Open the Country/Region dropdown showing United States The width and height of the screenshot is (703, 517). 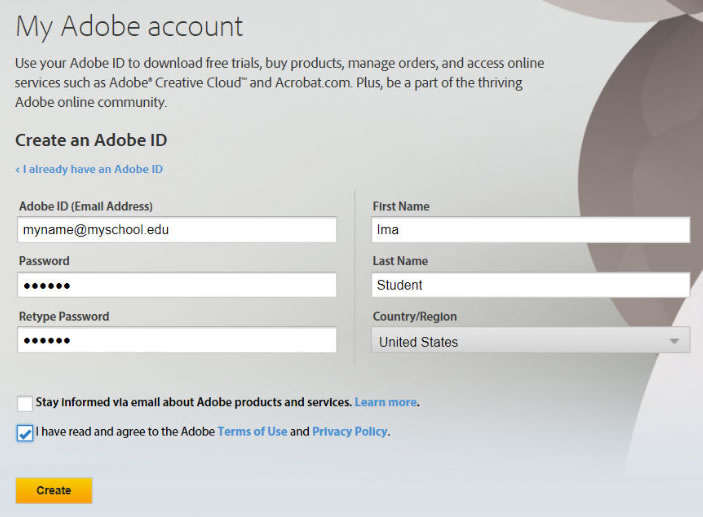coord(520,341)
